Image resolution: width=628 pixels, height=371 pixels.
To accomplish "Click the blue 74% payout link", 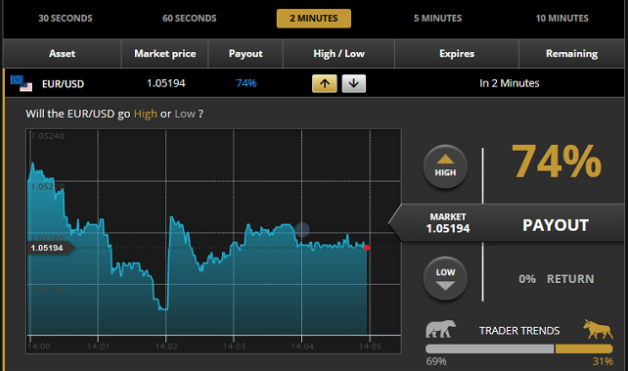I will [x=246, y=83].
